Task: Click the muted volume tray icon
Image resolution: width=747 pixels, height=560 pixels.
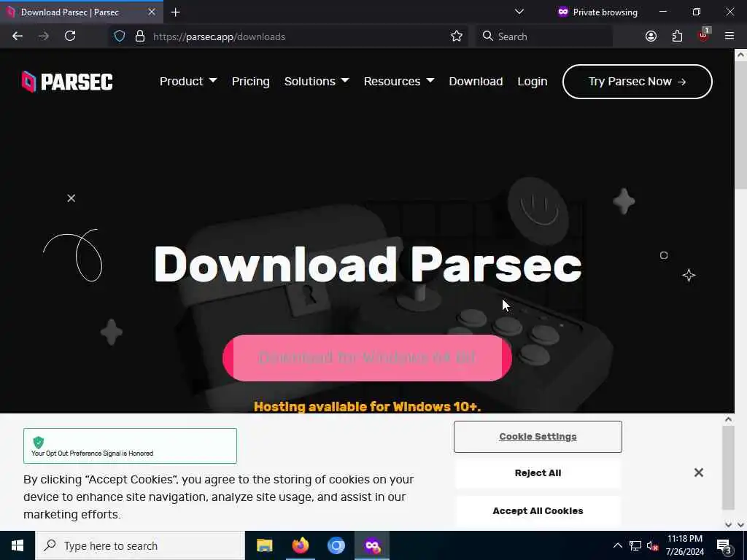Action: (653, 545)
